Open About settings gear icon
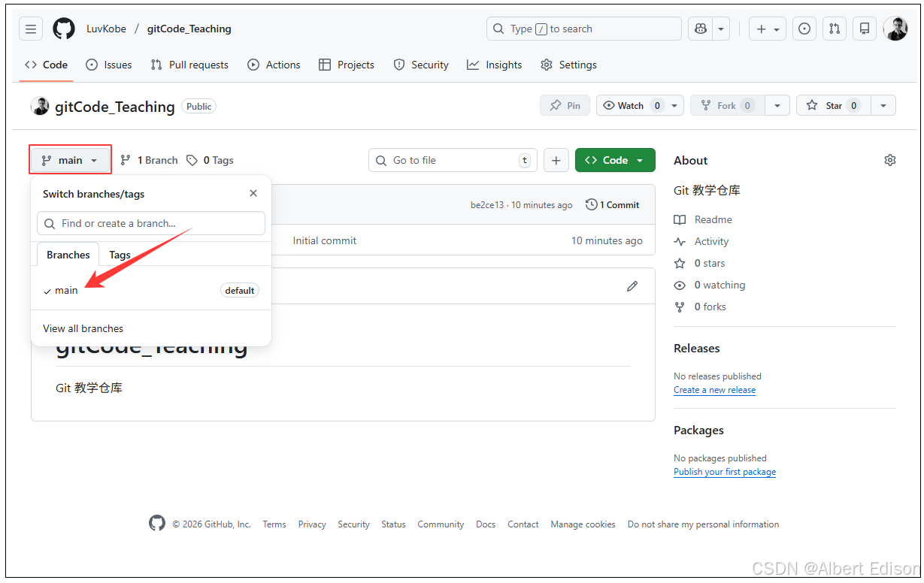Screen dimensions: 924x583 coord(890,160)
